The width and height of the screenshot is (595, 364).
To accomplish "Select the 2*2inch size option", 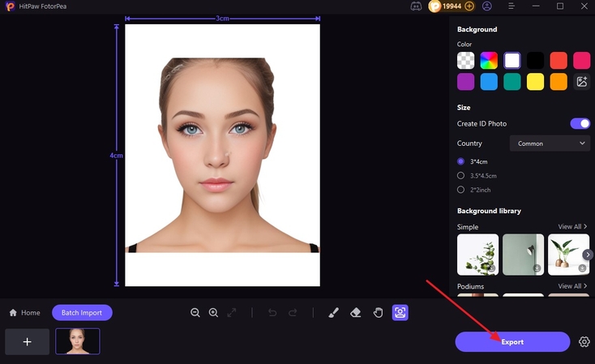I will coord(474,190).
